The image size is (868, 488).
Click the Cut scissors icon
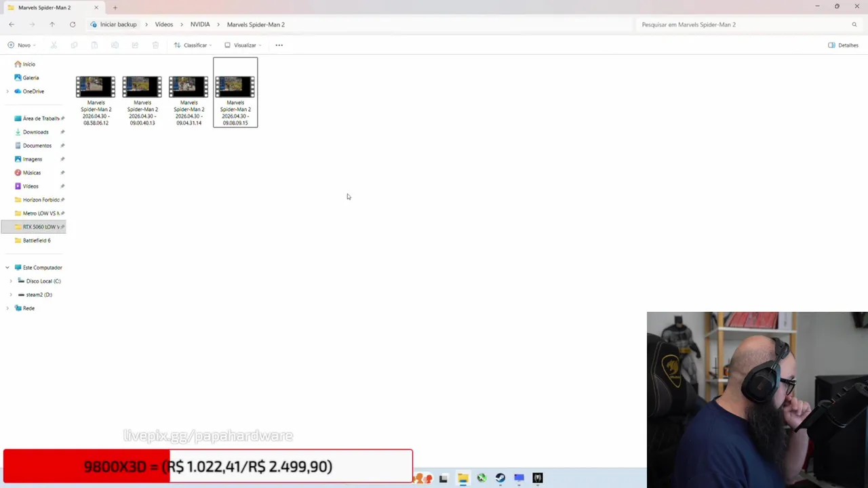[x=54, y=45]
